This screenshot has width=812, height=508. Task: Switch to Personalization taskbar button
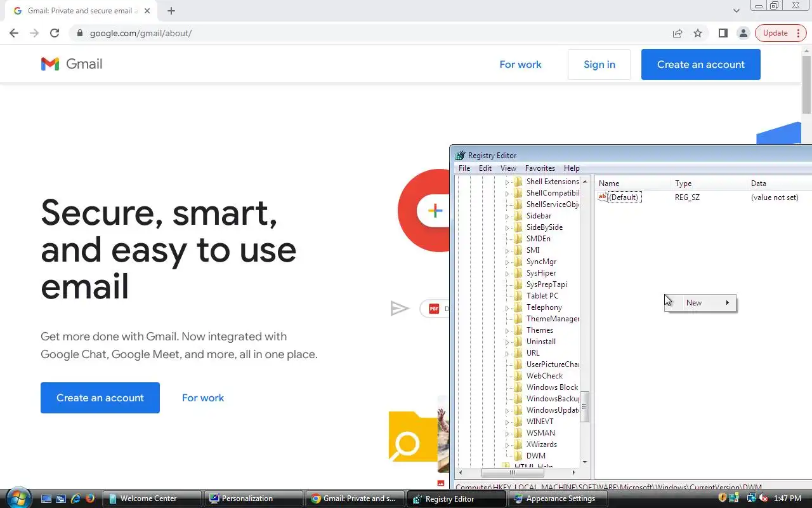pos(253,499)
